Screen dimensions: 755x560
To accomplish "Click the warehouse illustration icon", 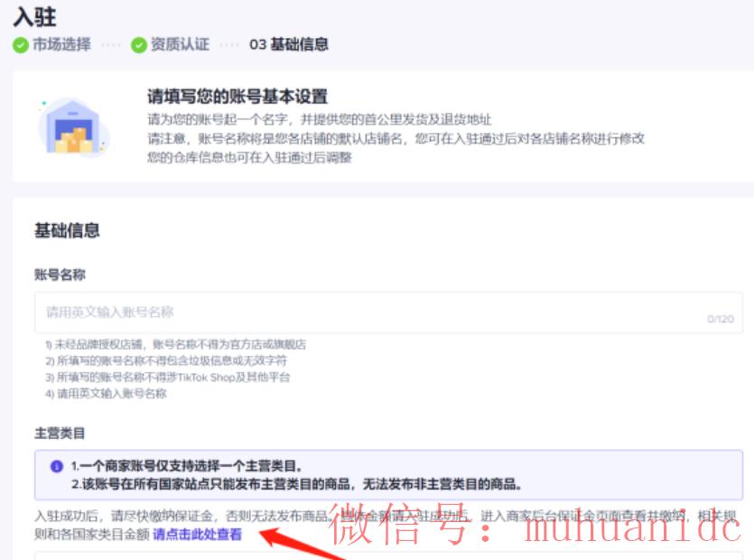I will [74, 129].
